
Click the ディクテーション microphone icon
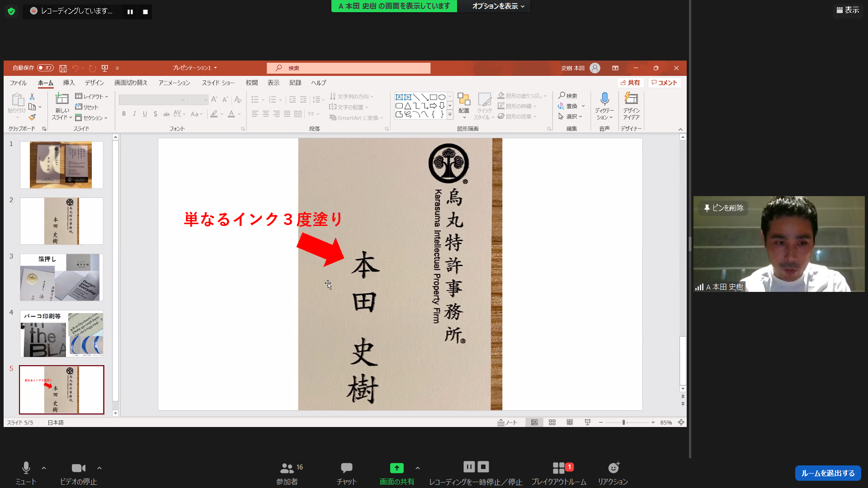click(x=604, y=99)
